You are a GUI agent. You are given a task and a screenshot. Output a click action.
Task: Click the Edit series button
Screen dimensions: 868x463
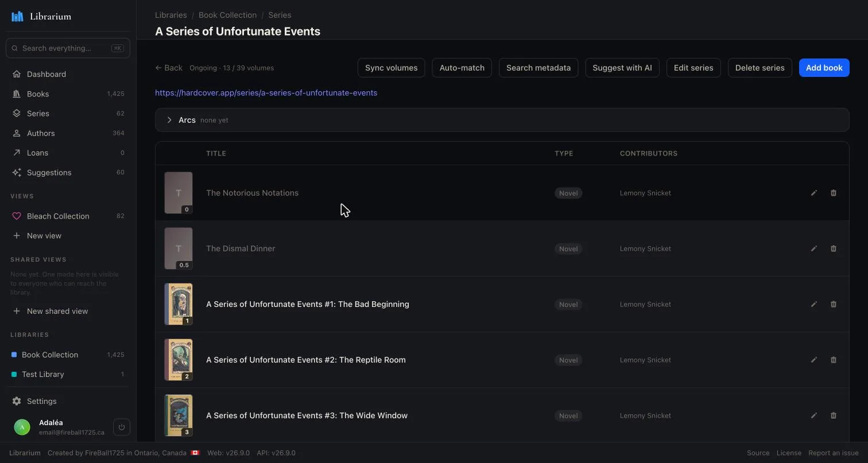693,68
